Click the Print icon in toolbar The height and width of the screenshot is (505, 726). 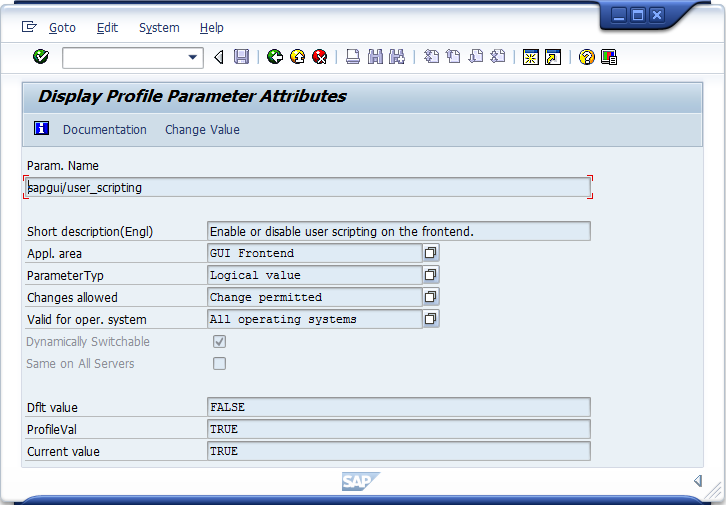click(353, 57)
